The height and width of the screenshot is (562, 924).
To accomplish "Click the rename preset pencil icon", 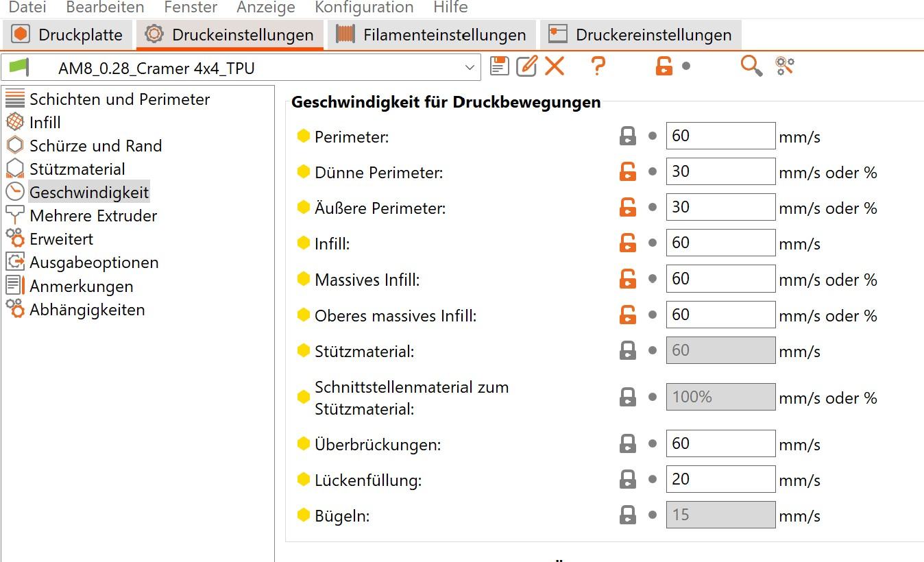I will pos(526,66).
